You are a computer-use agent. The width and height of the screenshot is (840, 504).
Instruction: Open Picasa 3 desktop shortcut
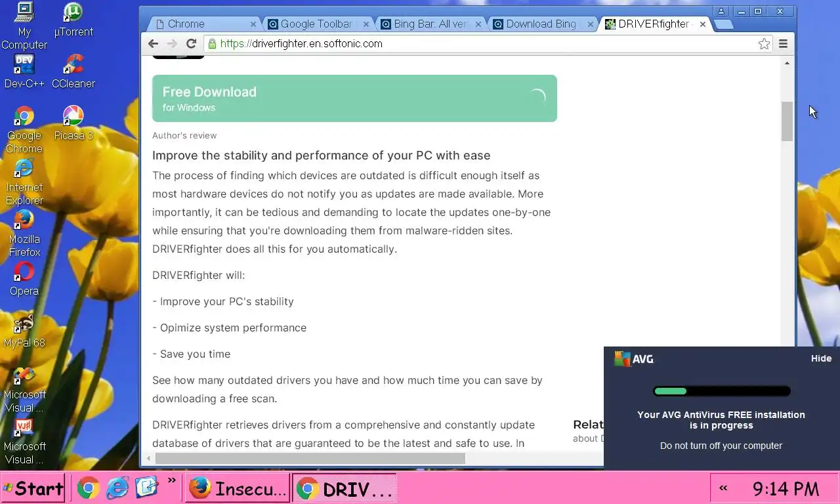73,123
